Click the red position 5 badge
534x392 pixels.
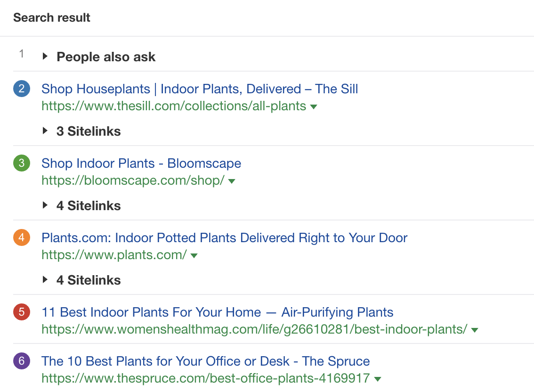22,312
